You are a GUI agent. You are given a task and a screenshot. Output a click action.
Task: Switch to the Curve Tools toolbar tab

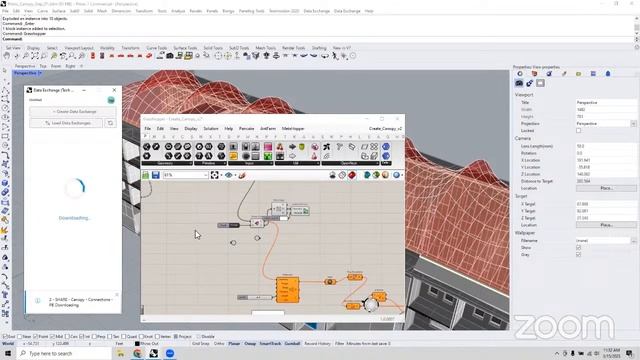tap(156, 48)
